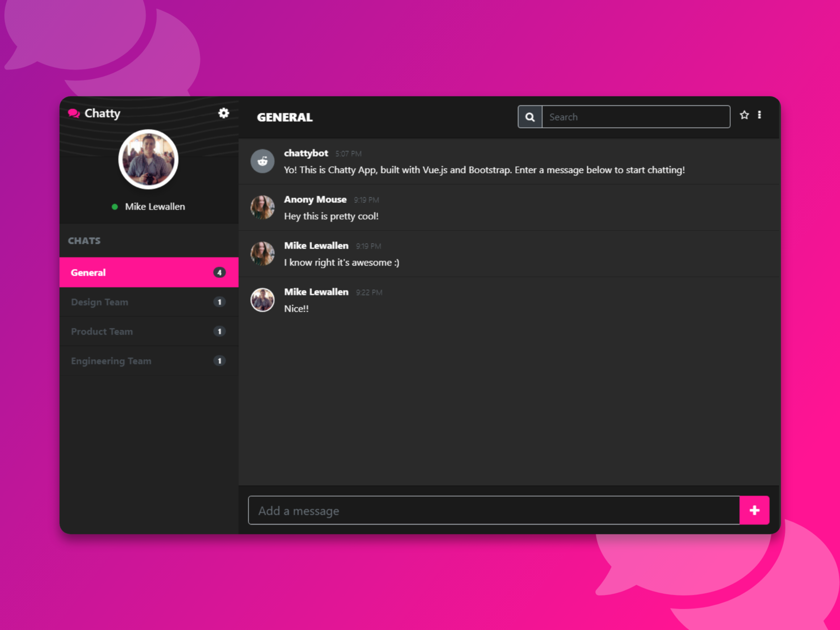Switch to the Product Team chat
840x630 pixels.
[149, 331]
